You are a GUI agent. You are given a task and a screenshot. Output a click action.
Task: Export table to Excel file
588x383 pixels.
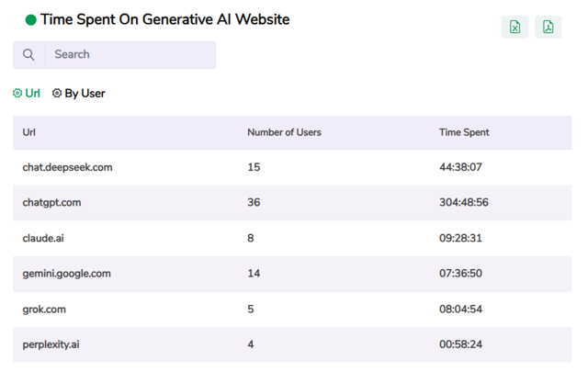514,27
